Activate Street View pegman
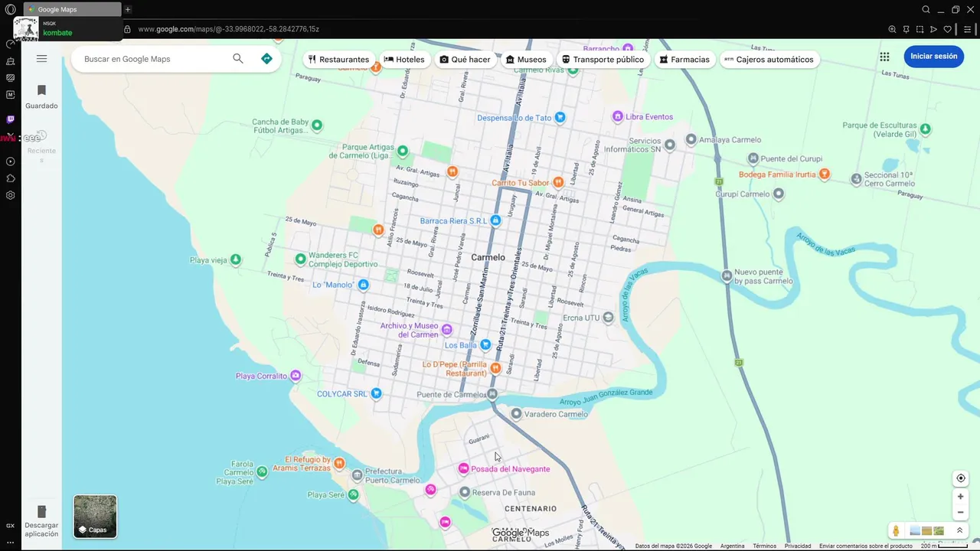The image size is (980, 551). click(896, 531)
